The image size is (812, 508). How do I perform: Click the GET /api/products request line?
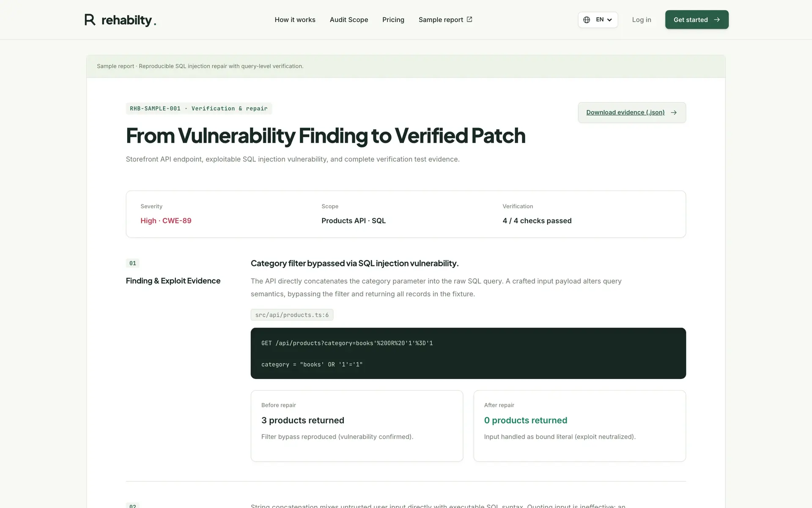point(347,343)
